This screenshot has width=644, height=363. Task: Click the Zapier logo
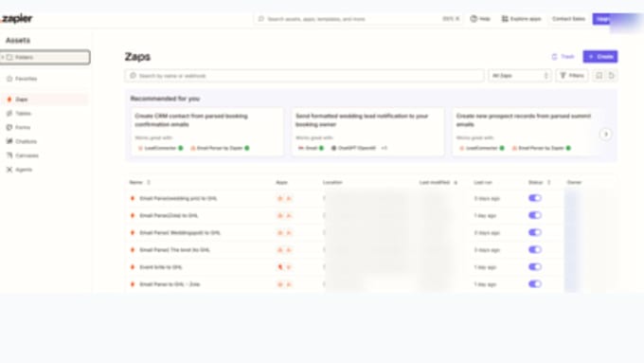click(x=17, y=19)
